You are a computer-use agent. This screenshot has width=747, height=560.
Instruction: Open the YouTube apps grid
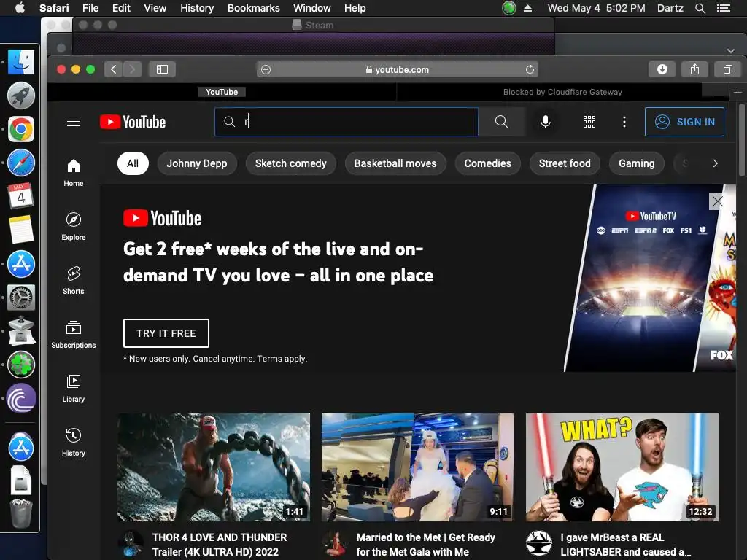(589, 122)
